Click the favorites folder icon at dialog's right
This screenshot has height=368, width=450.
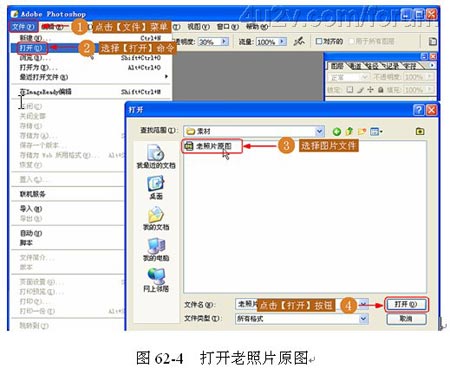coord(420,131)
